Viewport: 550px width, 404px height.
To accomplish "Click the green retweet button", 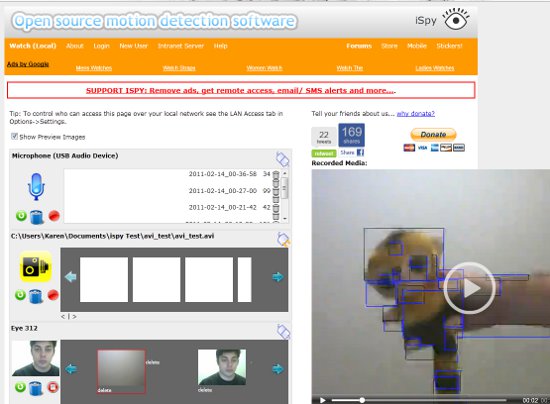I will point(324,153).
